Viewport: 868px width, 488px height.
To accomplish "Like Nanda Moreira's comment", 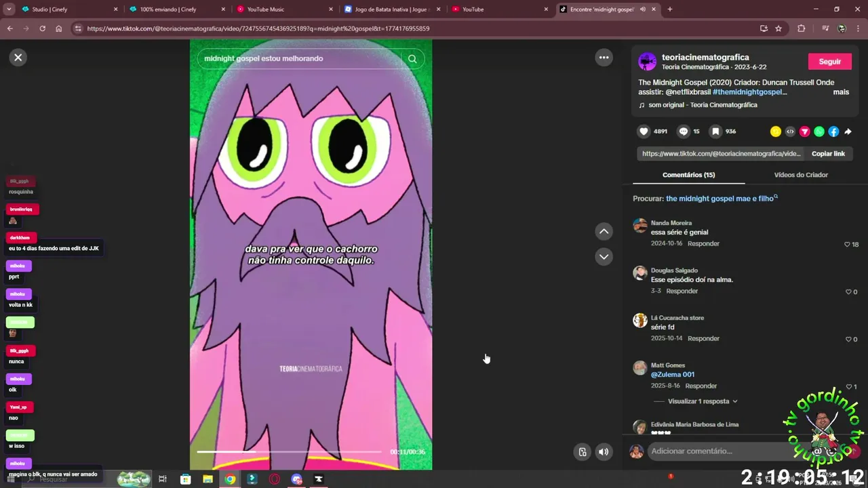I will [x=847, y=244].
